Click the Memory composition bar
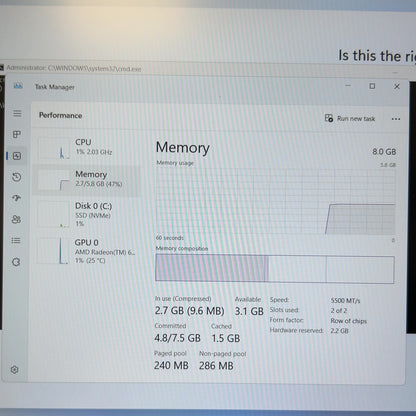Image resolution: width=416 pixels, height=416 pixels. 275,268
